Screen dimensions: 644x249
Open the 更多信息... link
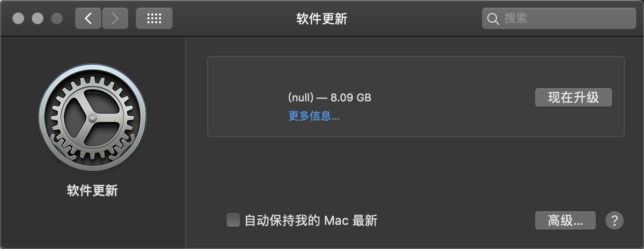(314, 116)
